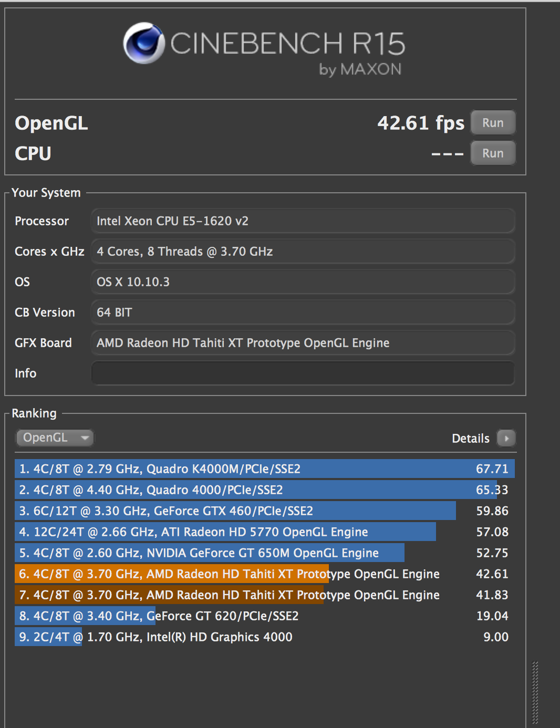The width and height of the screenshot is (560, 728).
Task: Select rank 2 Quadro 4000 entry
Action: click(x=264, y=490)
